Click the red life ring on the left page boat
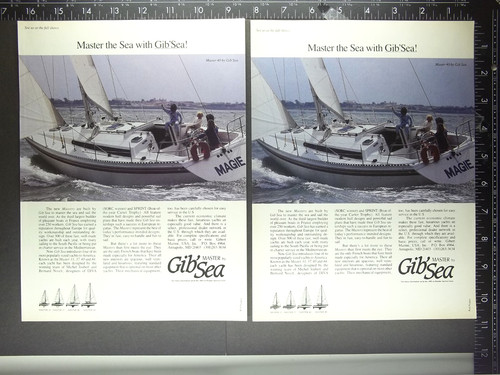Image resolution: width=500 pixels, height=375 pixels. [201, 150]
